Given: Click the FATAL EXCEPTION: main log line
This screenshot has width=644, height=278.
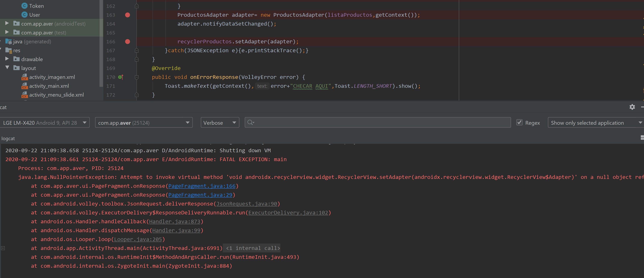Looking at the screenshot, I should [146, 159].
